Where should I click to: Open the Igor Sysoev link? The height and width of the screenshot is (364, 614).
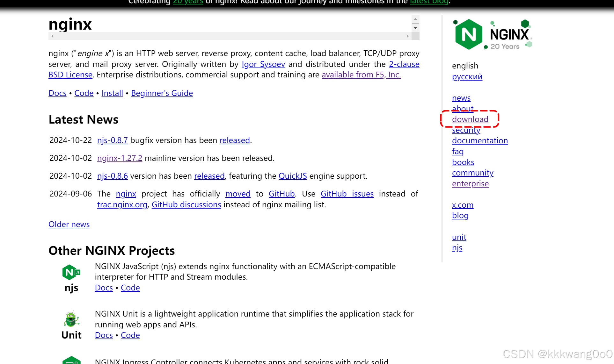click(263, 64)
